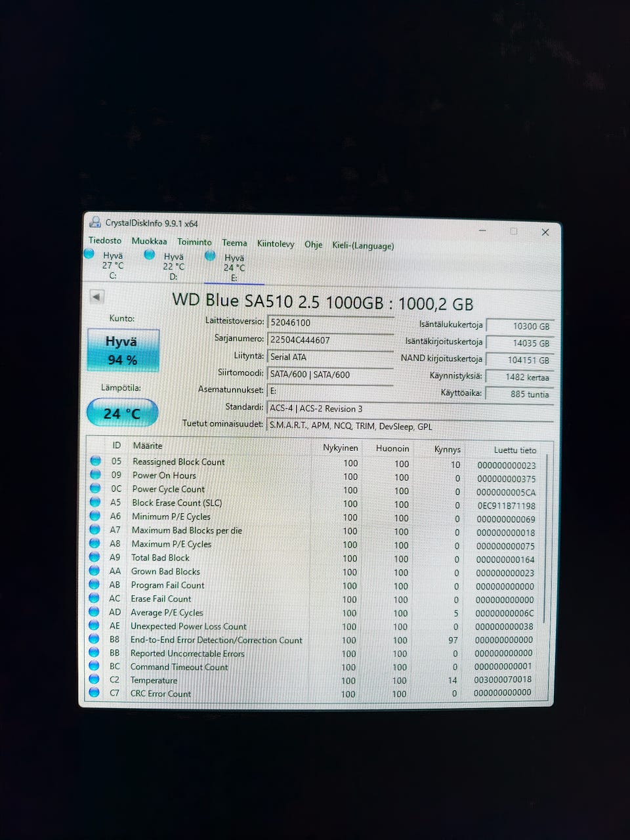Select the Reassigned Block Count attribute name
Image resolution: width=630 pixels, height=840 pixels.
tap(178, 461)
